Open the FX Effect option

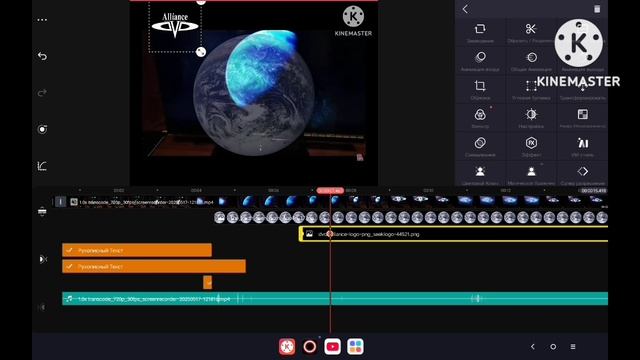click(x=531, y=147)
